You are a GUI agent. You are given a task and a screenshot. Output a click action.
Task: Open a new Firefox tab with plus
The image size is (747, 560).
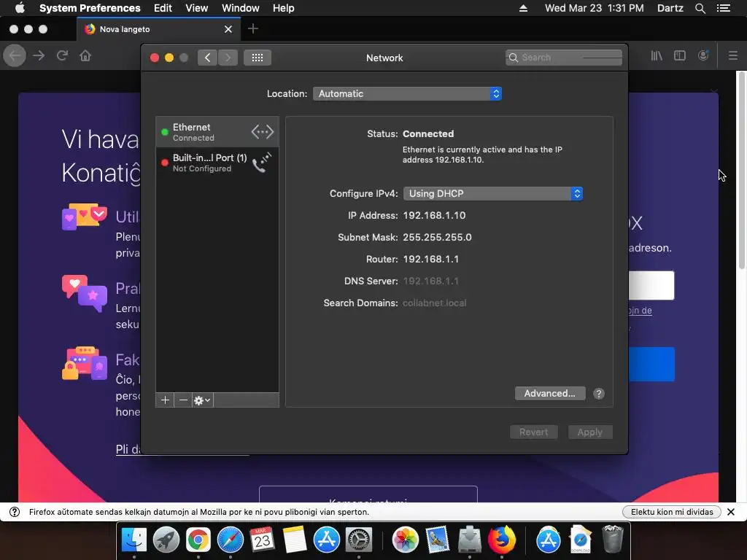pos(253,29)
